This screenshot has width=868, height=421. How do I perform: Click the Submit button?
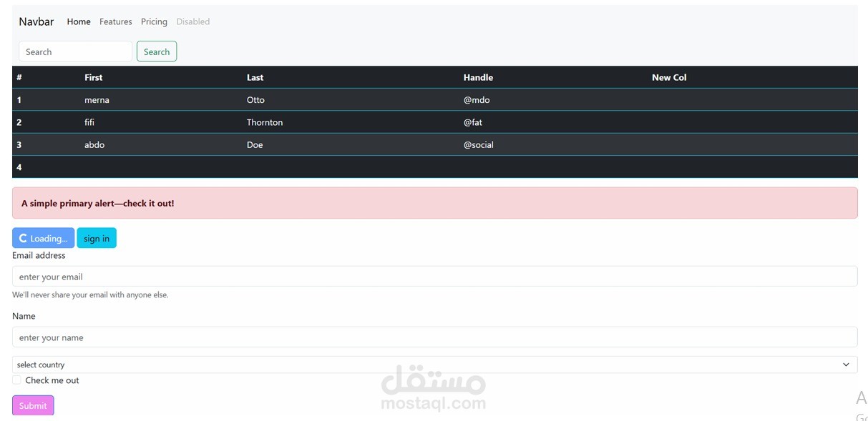pyautogui.click(x=32, y=405)
